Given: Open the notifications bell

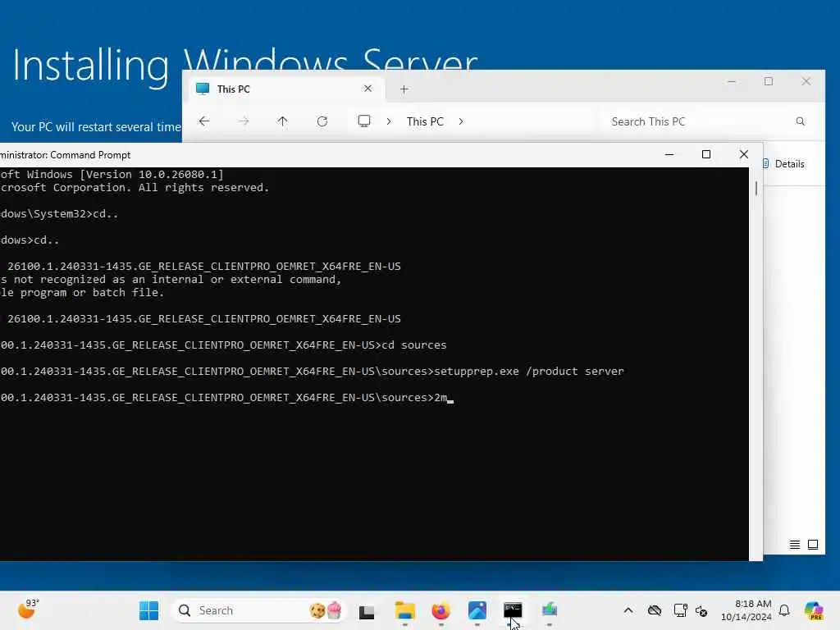Looking at the screenshot, I should [784, 610].
